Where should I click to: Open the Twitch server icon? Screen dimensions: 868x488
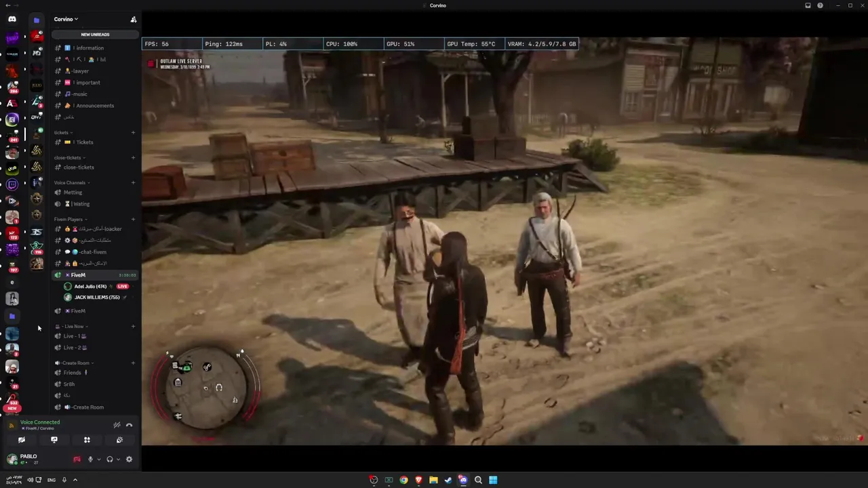[12, 184]
